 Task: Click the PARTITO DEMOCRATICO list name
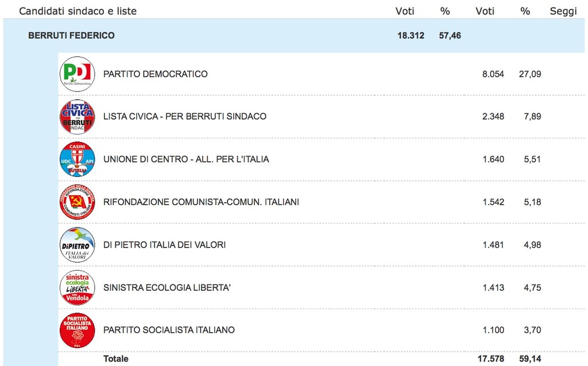click(x=156, y=74)
